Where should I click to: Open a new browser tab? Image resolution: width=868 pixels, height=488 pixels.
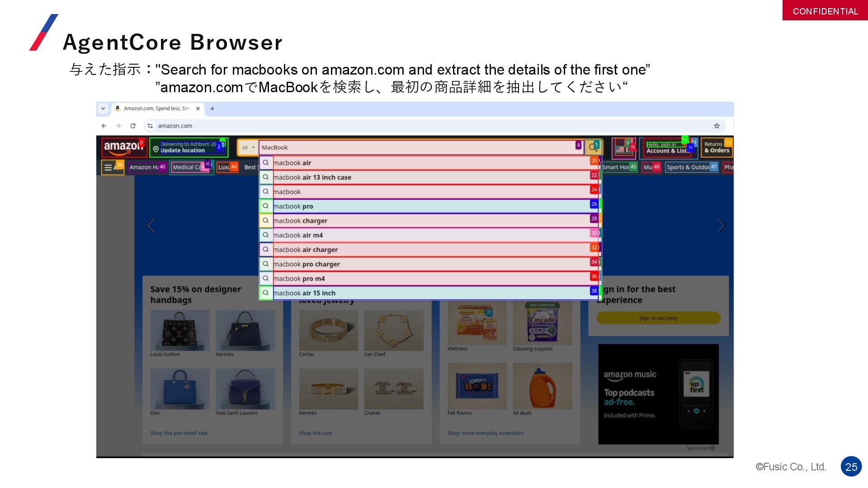(x=212, y=108)
